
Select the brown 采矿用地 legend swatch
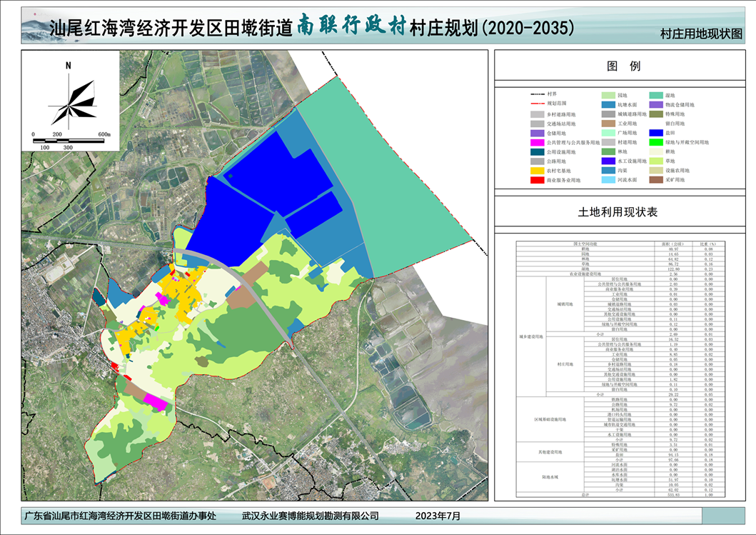[656, 180]
